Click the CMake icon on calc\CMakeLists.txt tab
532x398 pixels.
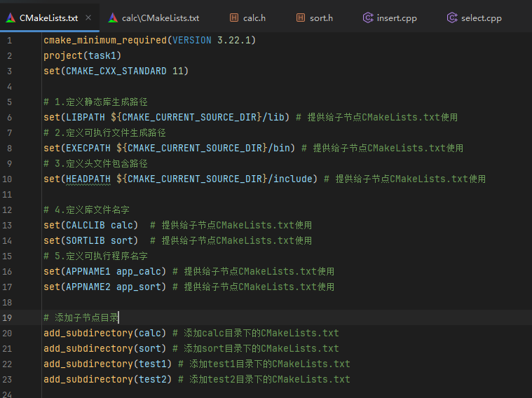coord(114,18)
